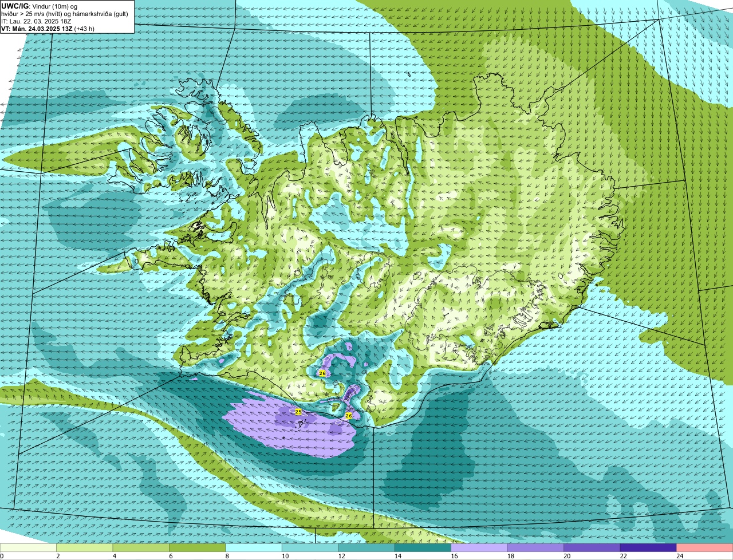Select the 2–4 light yellow-green scale swatch
733x560 pixels.
pyautogui.click(x=85, y=547)
